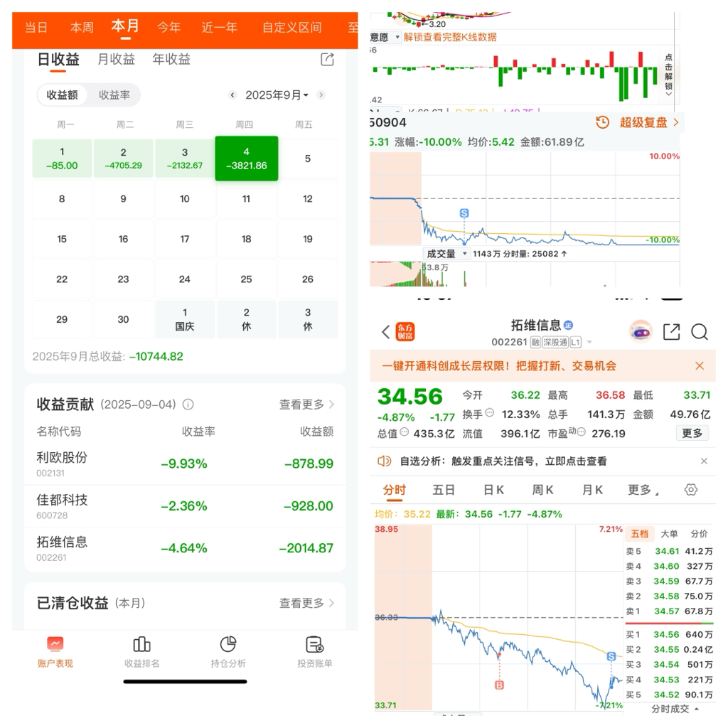Dismiss the 自选分析 notice
This screenshot has width=728, height=728.
(x=704, y=461)
